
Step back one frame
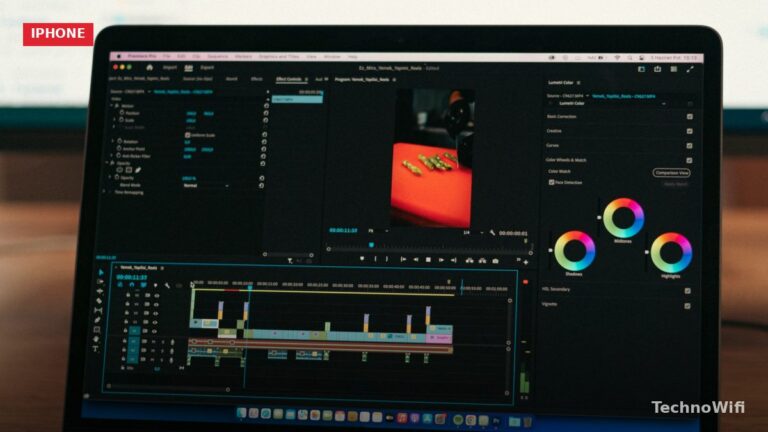415,260
